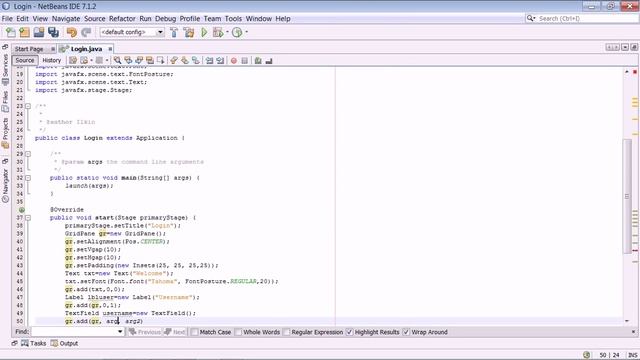Start macro recording red circle icon
The width and height of the screenshot is (640, 360).
click(234, 60)
